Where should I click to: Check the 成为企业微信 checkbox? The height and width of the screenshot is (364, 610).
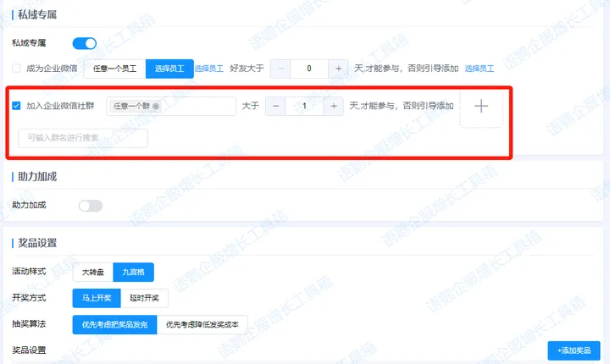(x=17, y=69)
